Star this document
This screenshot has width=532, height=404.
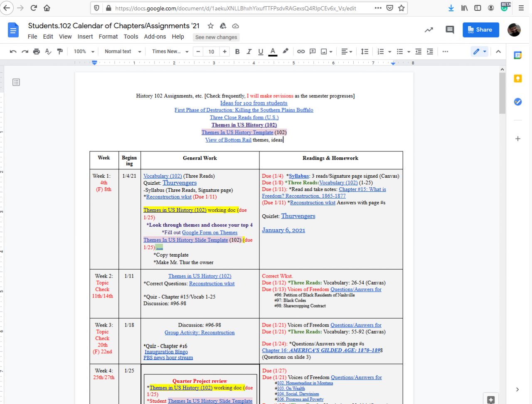pos(211,26)
